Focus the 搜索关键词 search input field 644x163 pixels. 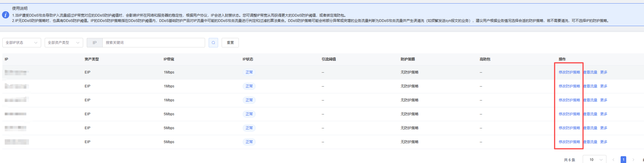click(153, 43)
